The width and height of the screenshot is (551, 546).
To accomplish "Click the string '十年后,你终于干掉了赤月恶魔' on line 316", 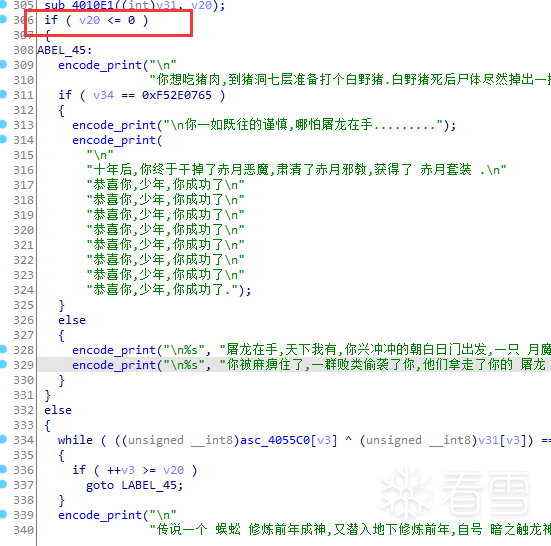I will [181, 170].
